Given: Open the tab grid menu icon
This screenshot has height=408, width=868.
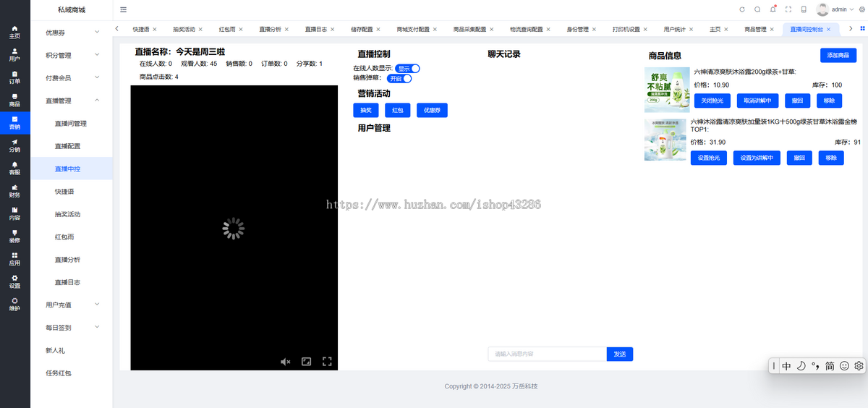Looking at the screenshot, I should click(862, 29).
